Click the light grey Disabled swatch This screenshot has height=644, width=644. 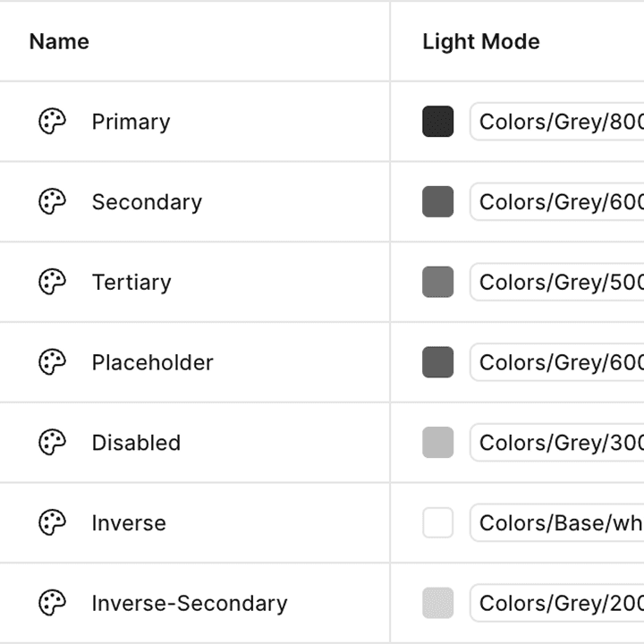point(437,443)
